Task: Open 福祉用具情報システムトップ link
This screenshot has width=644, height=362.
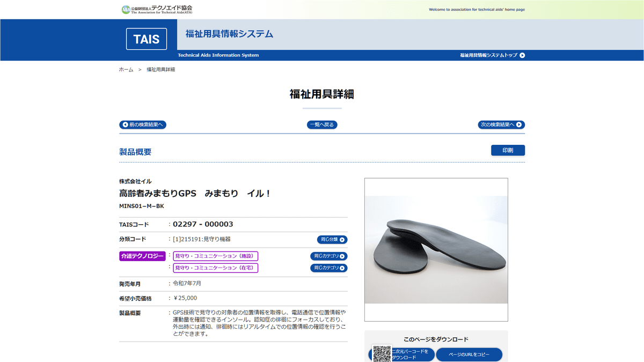Action: [x=492, y=55]
